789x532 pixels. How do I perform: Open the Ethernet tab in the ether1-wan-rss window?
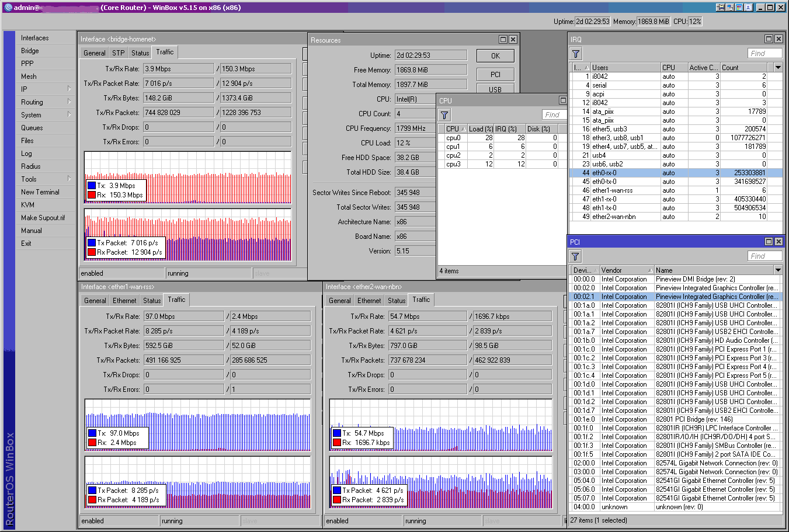coord(124,300)
